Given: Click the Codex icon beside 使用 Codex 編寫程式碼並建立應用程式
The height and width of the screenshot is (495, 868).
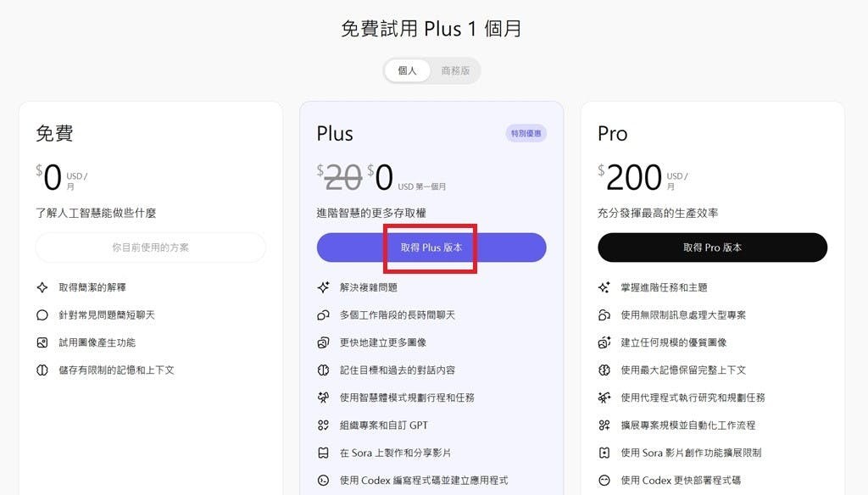Looking at the screenshot, I should 323,481.
